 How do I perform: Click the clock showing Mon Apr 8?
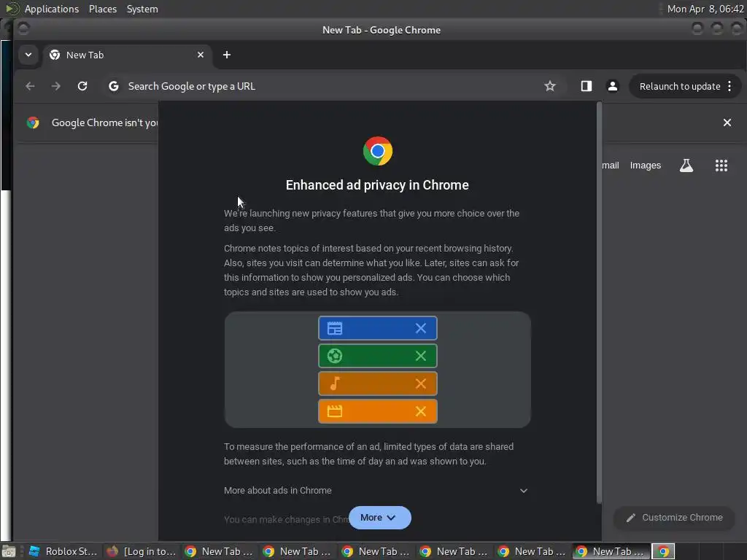pos(705,9)
